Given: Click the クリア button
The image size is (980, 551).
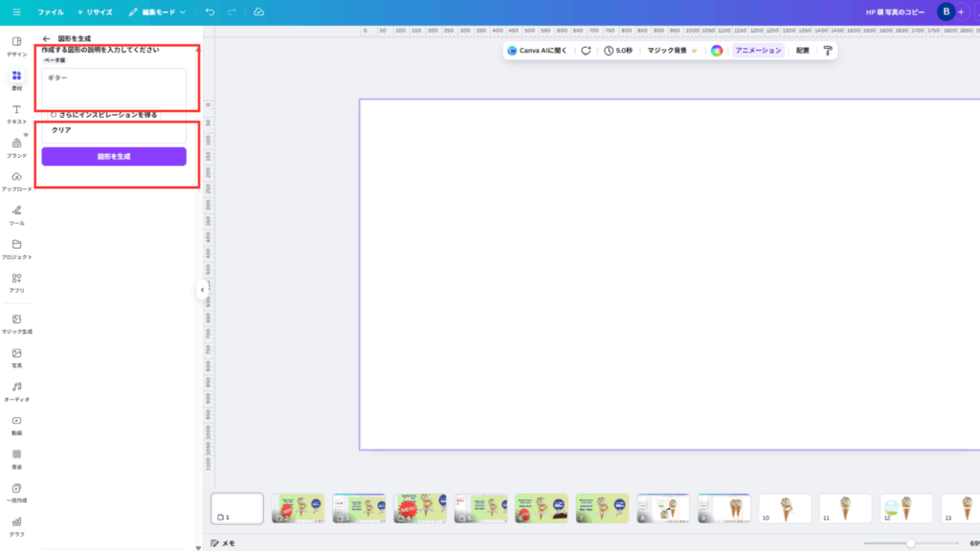Looking at the screenshot, I should pyautogui.click(x=62, y=130).
